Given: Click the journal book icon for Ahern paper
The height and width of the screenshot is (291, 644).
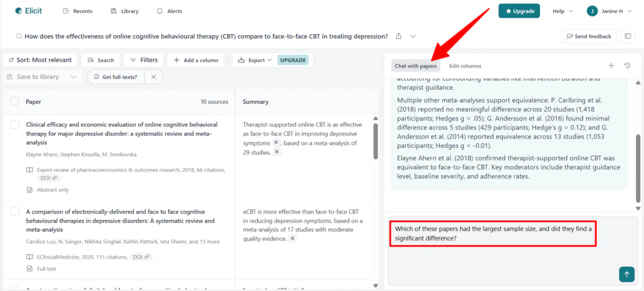Looking at the screenshot, I should [30, 170].
